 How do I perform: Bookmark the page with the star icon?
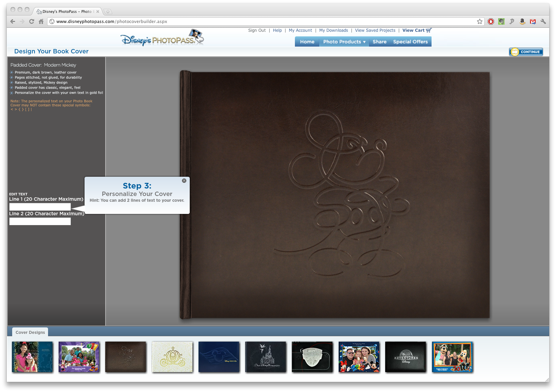click(x=480, y=21)
